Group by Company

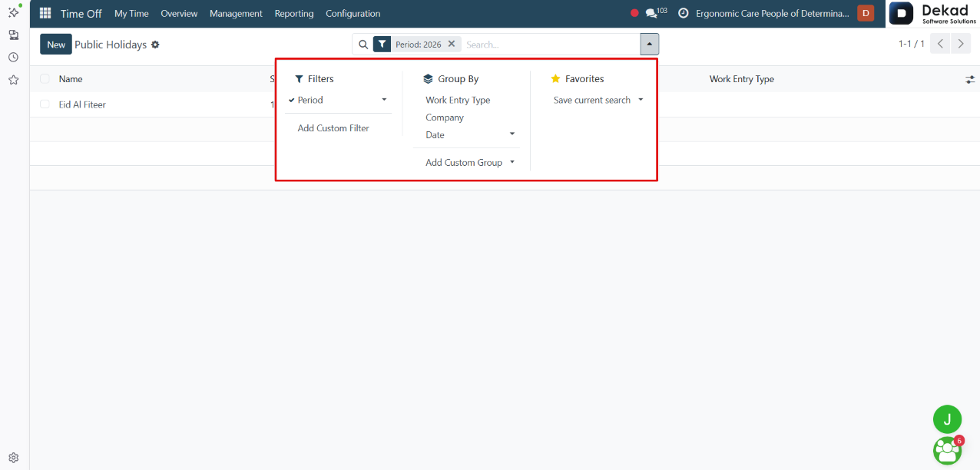pos(445,118)
